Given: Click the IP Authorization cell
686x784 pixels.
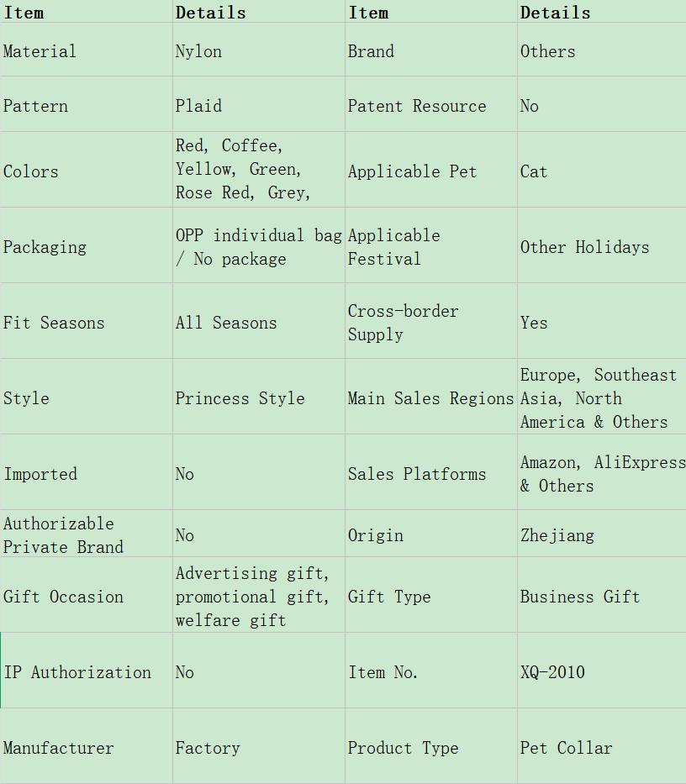Looking at the screenshot, I should (86, 671).
